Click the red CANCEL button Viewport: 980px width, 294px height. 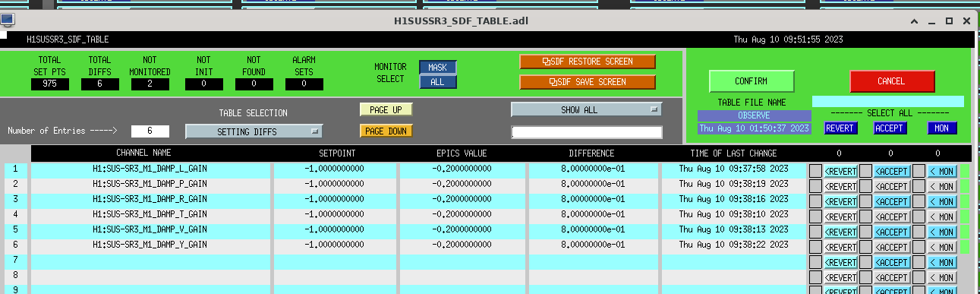(891, 81)
